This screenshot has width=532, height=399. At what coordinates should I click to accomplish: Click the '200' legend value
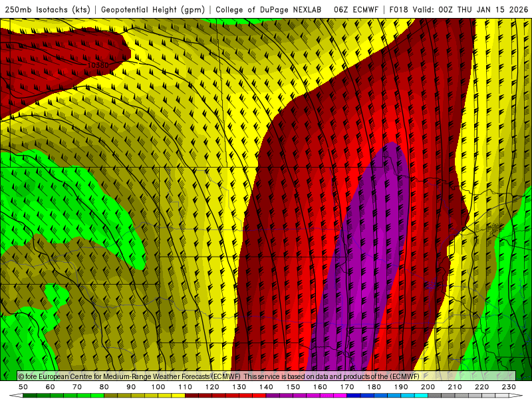pyautogui.click(x=428, y=387)
